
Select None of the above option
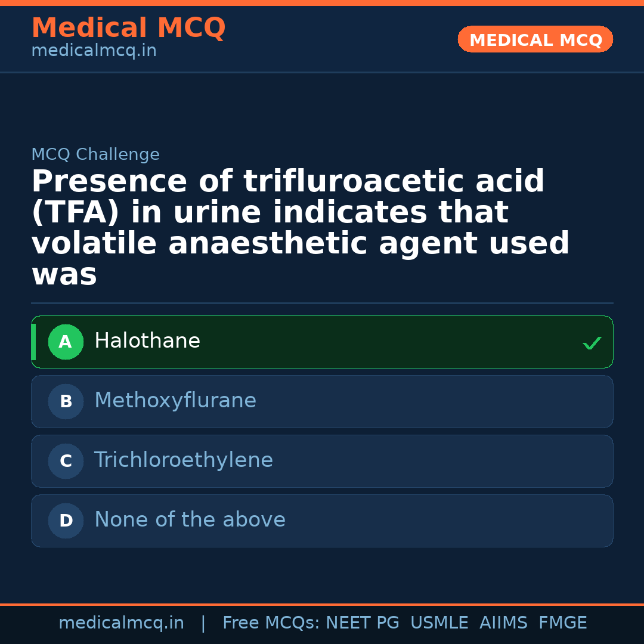(322, 521)
